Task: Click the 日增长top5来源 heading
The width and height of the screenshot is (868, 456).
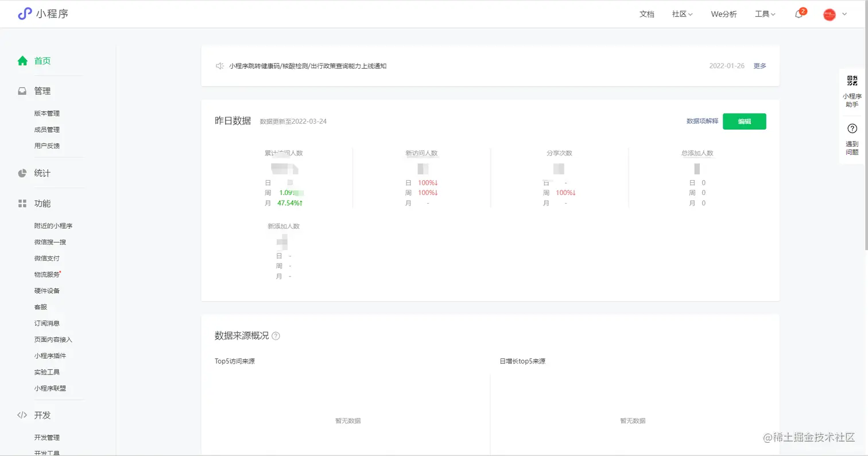Action: click(522, 361)
